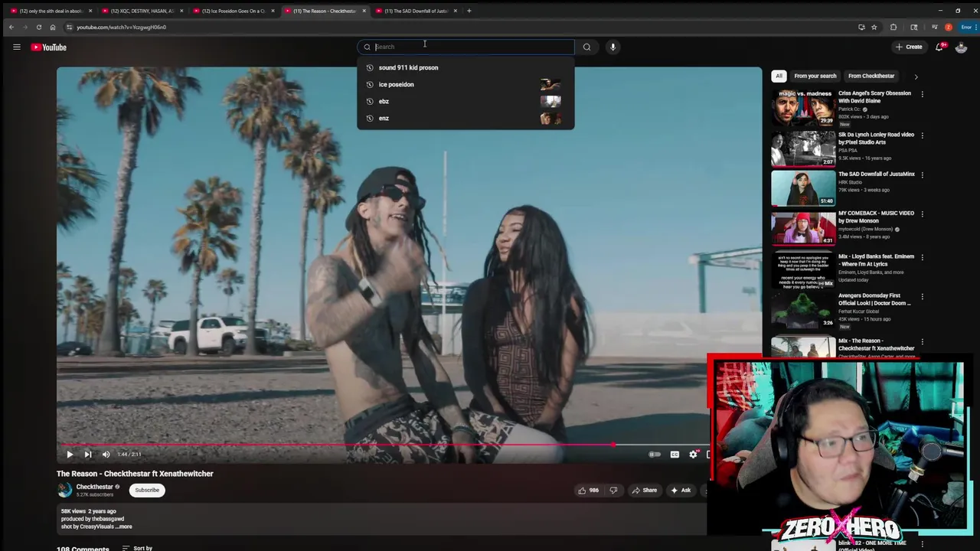The image size is (980, 551).
Task: Click the browser home icon
Action: (x=52, y=27)
